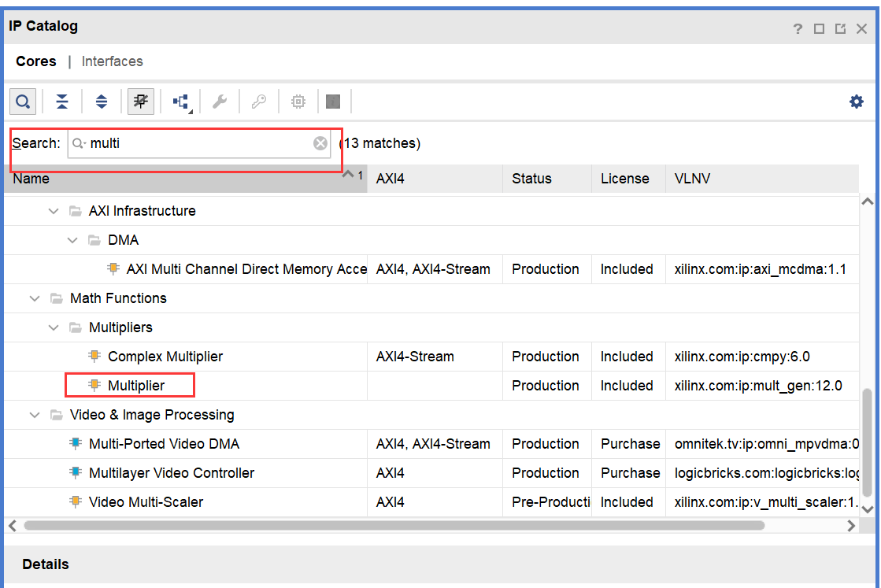Click into the multi search field
This screenshot has height=588, width=881.
tap(199, 143)
